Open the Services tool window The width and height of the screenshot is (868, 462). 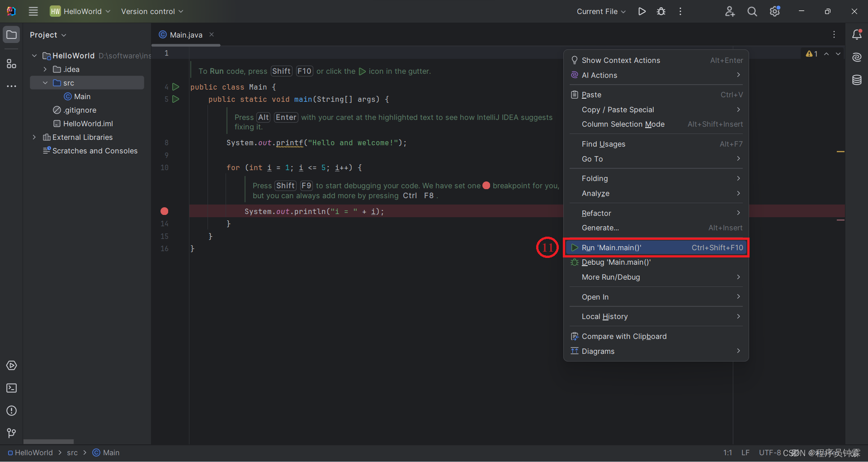(x=11, y=365)
